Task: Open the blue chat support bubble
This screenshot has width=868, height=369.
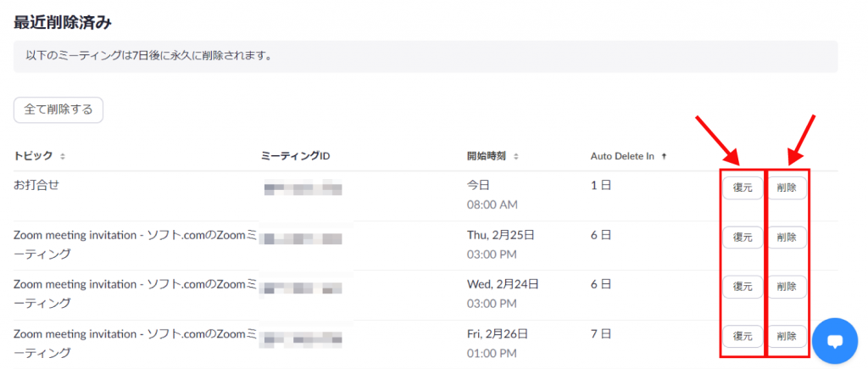Action: click(x=835, y=341)
